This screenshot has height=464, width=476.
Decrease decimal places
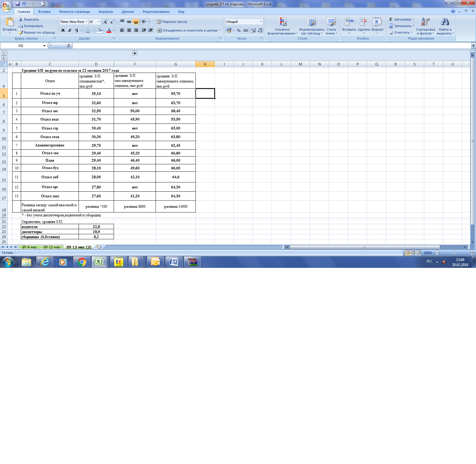[x=260, y=30]
